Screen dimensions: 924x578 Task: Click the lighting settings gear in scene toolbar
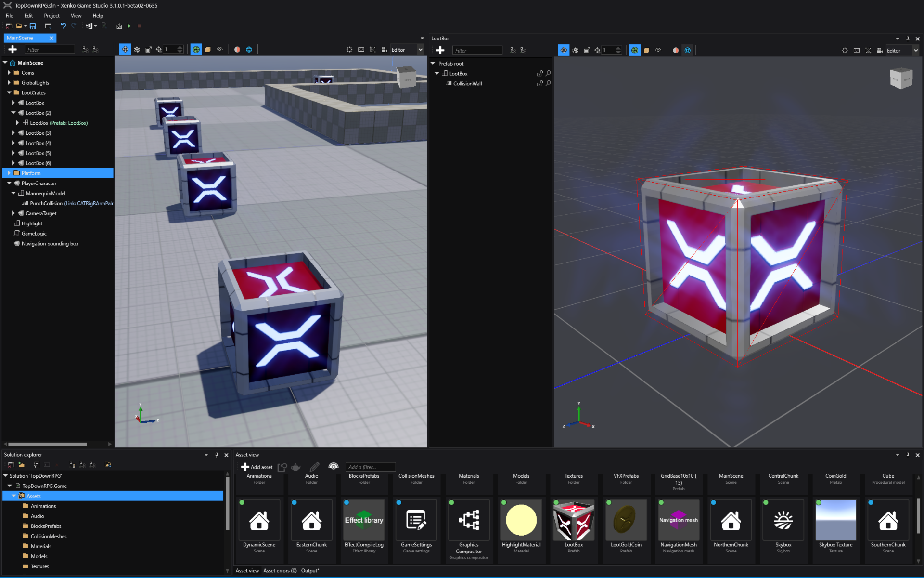tap(349, 49)
